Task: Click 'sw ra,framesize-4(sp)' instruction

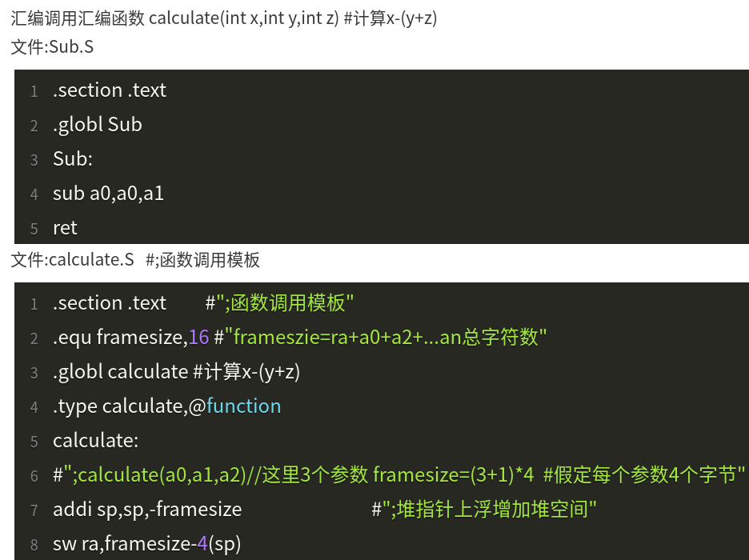Action: (x=146, y=544)
